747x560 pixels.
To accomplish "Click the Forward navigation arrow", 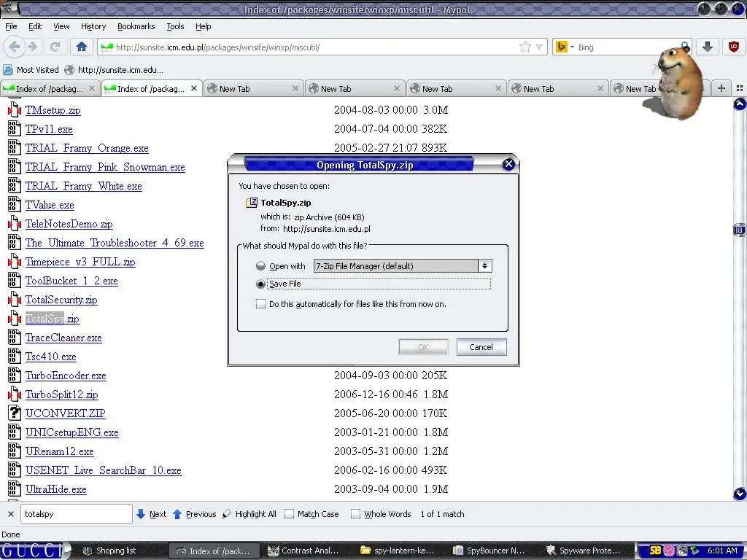I will tap(33, 47).
